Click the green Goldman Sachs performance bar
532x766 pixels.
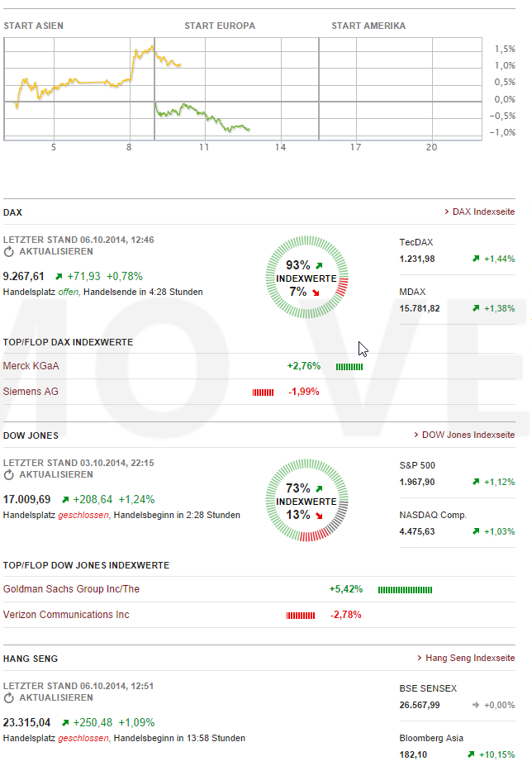(405, 590)
